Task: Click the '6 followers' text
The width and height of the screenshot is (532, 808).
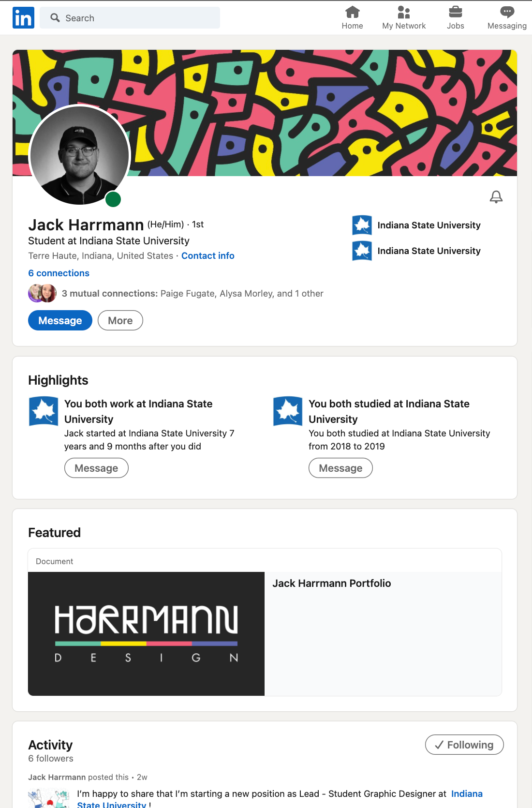Action: (51, 758)
